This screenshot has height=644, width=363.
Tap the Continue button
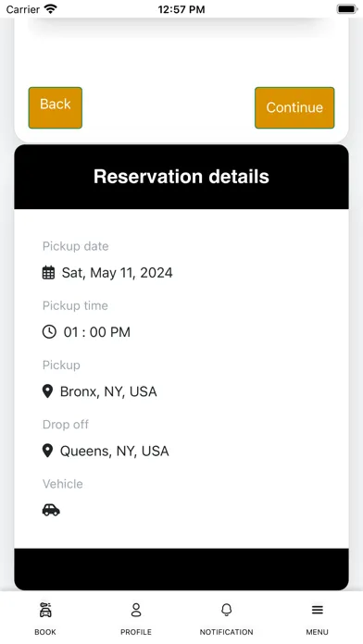click(294, 107)
